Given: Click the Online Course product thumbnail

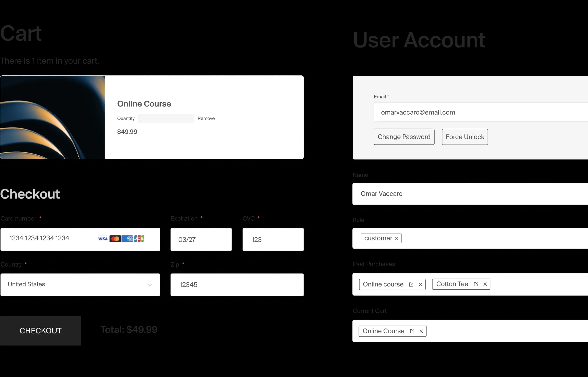Looking at the screenshot, I should [52, 117].
